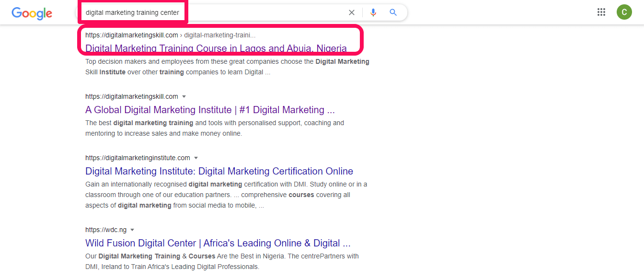The image size is (644, 280).
Task: Clear the search query with the X icon
Action: point(352,13)
